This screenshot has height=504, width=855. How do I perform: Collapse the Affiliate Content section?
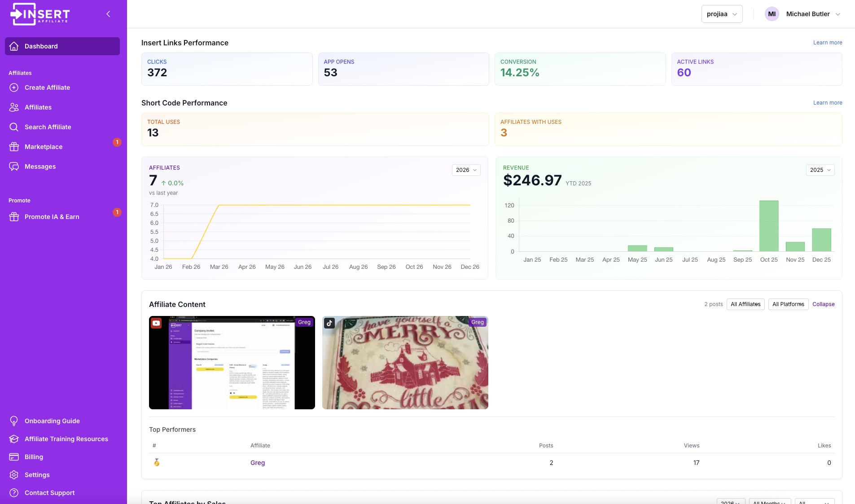[824, 304]
